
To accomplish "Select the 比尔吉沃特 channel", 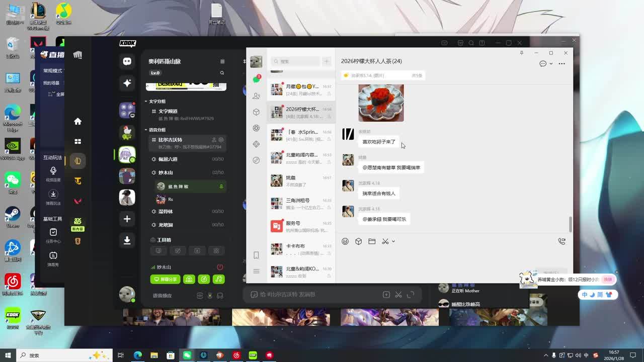I will [x=186, y=143].
